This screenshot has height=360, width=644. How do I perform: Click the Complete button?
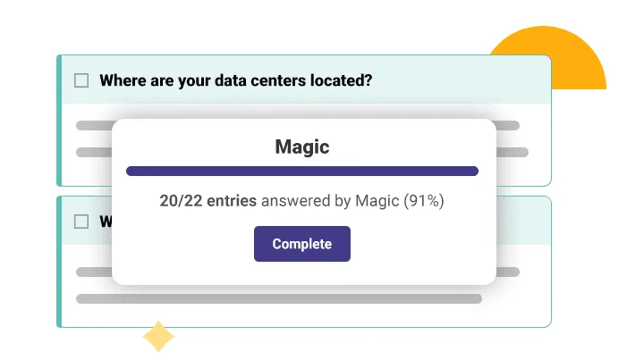coord(302,244)
